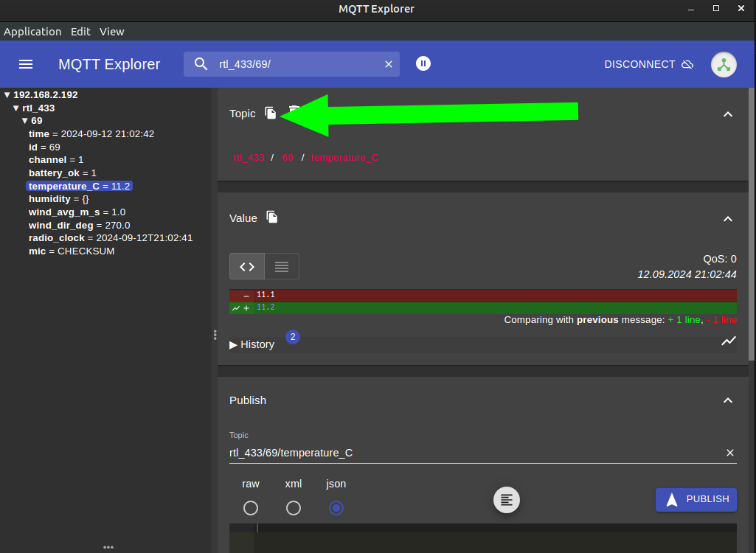Select the raw payload format
Viewport: 756px width, 553px height.
[251, 508]
